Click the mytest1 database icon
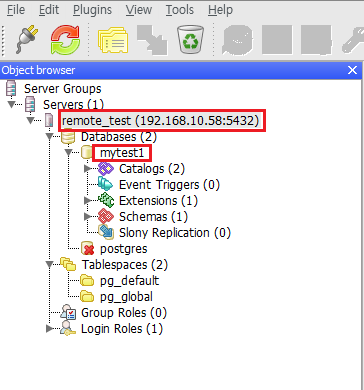Image resolution: width=364 pixels, height=390 pixels. 87,153
